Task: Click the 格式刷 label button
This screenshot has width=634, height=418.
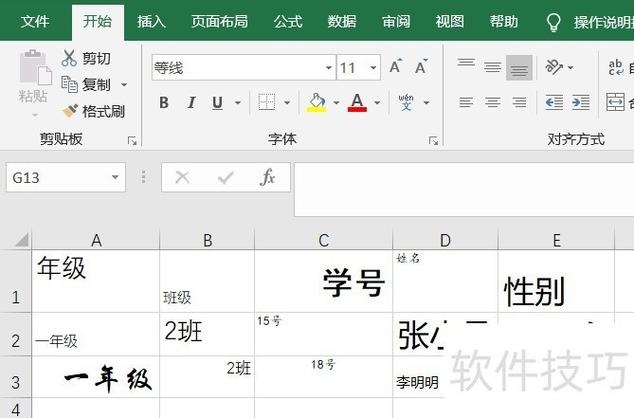Action: [x=104, y=111]
